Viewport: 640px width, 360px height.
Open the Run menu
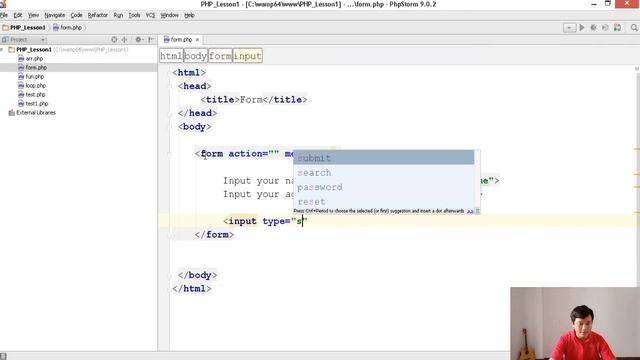coord(118,15)
